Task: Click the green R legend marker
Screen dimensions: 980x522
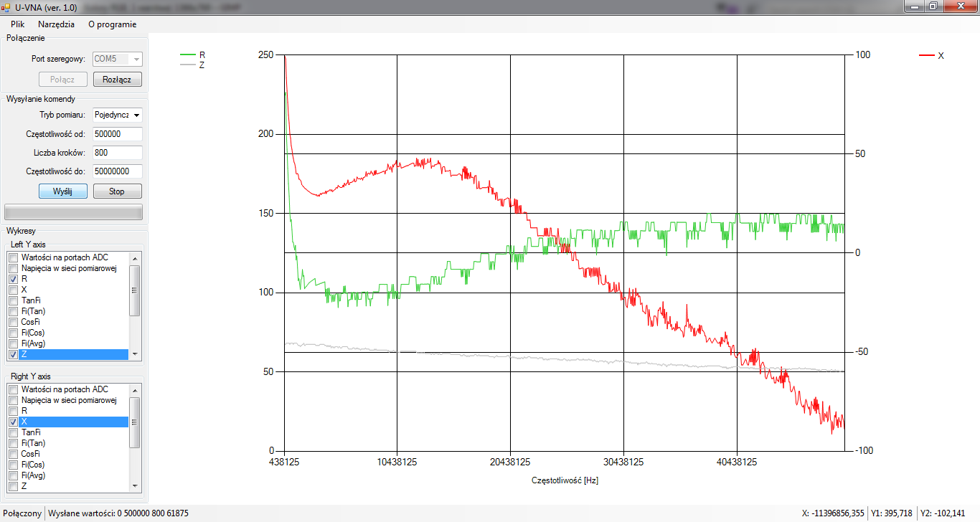Action: pos(188,54)
